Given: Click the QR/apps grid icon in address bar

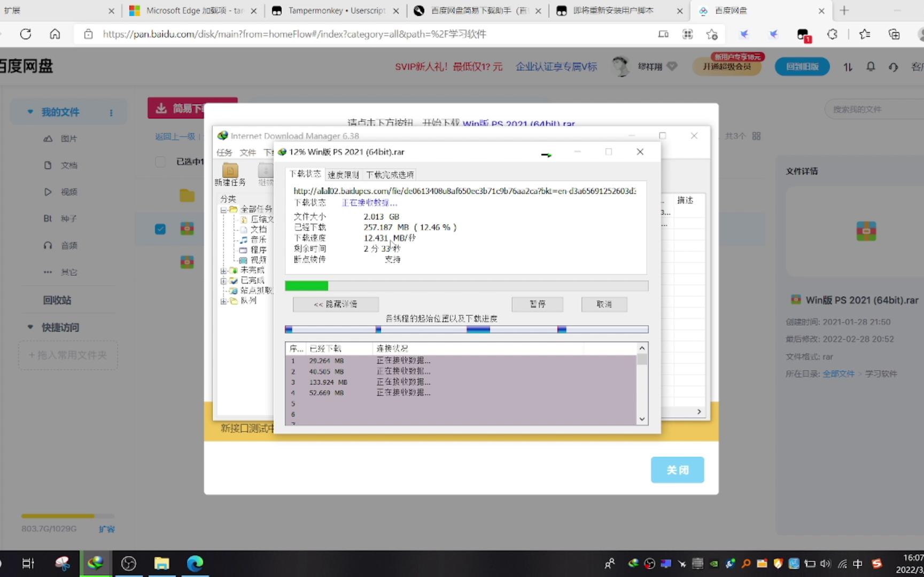Looking at the screenshot, I should tap(688, 34).
